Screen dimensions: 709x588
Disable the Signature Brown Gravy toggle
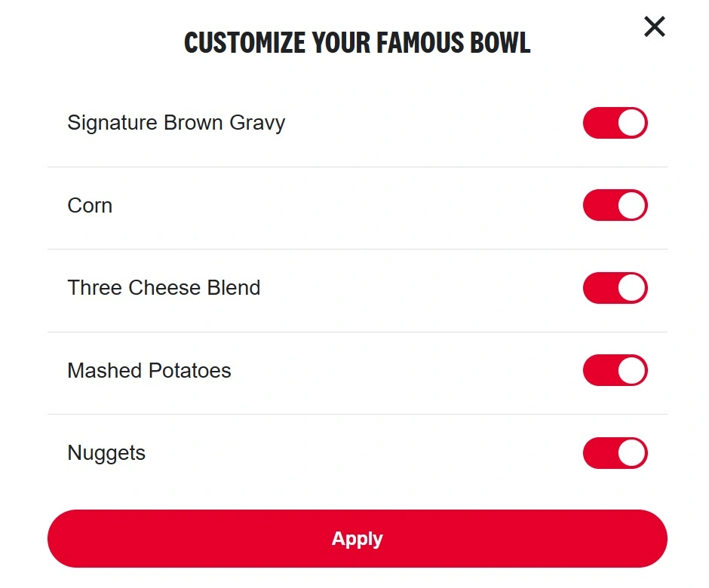(615, 122)
